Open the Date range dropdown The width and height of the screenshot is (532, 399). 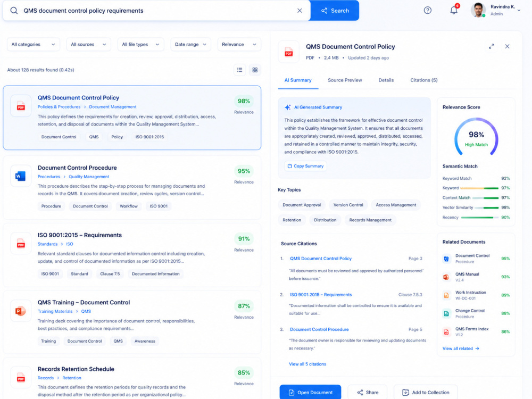tap(190, 45)
